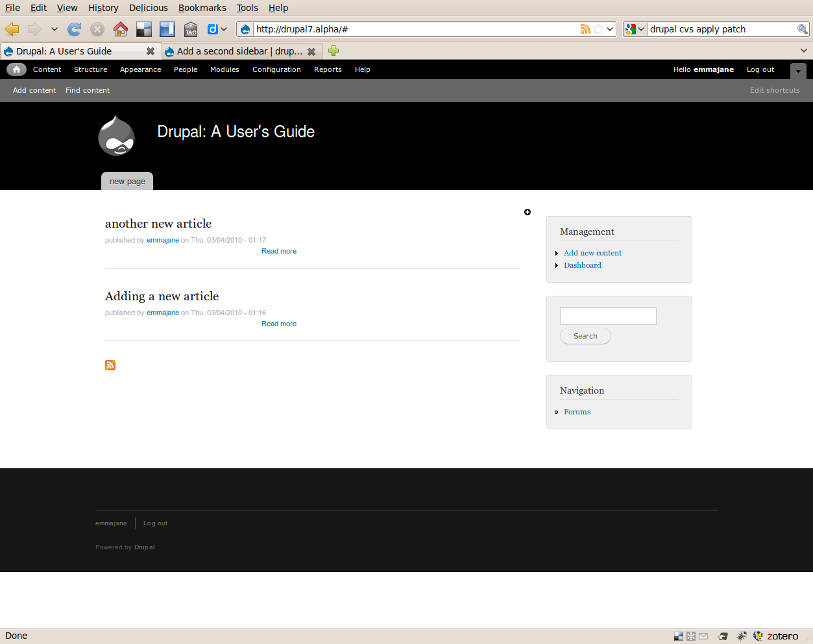The width and height of the screenshot is (813, 644).
Task: Launch Firebug via the bug icon in status bar
Action: click(742, 636)
